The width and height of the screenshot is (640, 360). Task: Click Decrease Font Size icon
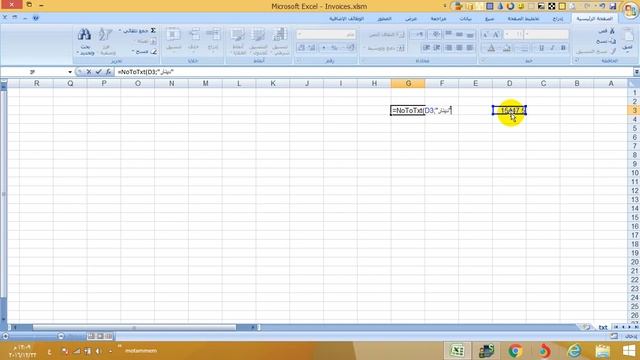[486, 35]
